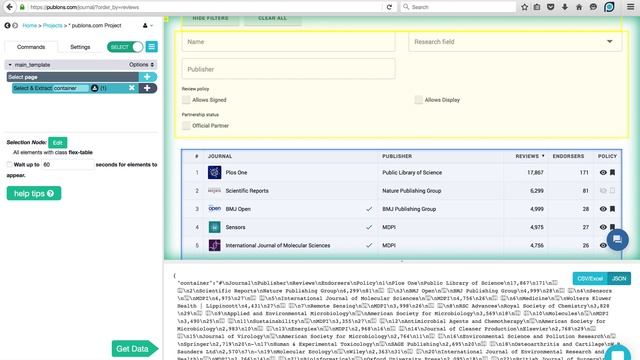The height and width of the screenshot is (360, 640).
Task: Click the Journal column header
Action: 220,156
